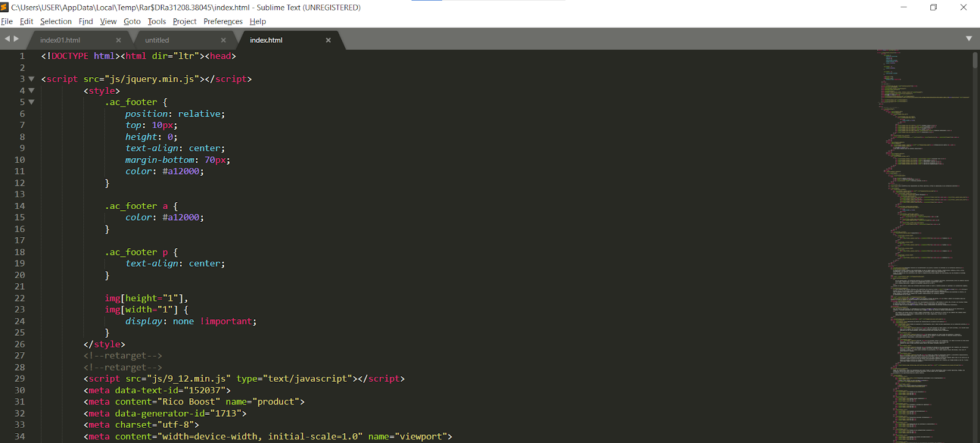This screenshot has width=980, height=443.
Task: Click line number 26 in gutter
Action: (20, 344)
